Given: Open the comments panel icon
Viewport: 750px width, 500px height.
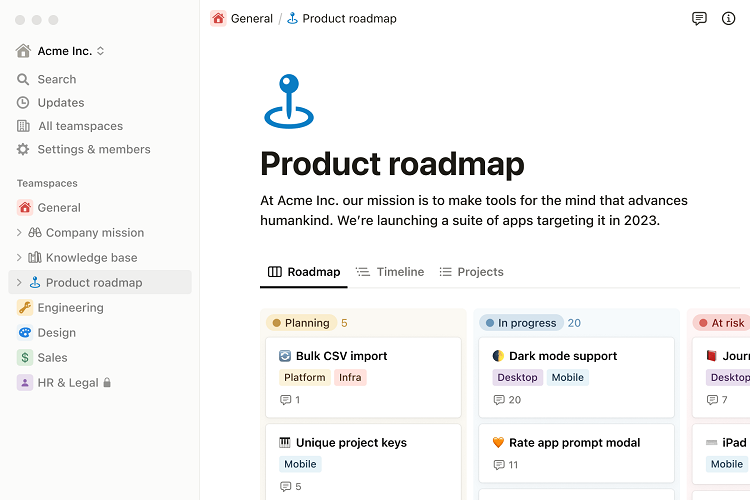Looking at the screenshot, I should click(699, 19).
